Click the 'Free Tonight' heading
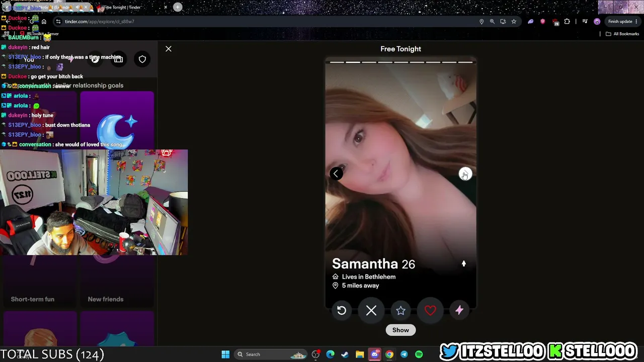Image resolution: width=644 pixels, height=362 pixels. point(400,49)
